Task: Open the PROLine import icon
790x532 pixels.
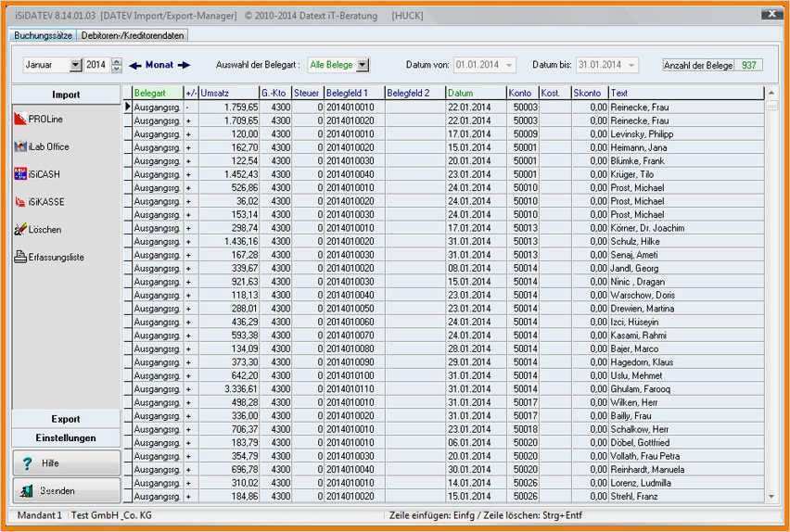Action: [20, 119]
